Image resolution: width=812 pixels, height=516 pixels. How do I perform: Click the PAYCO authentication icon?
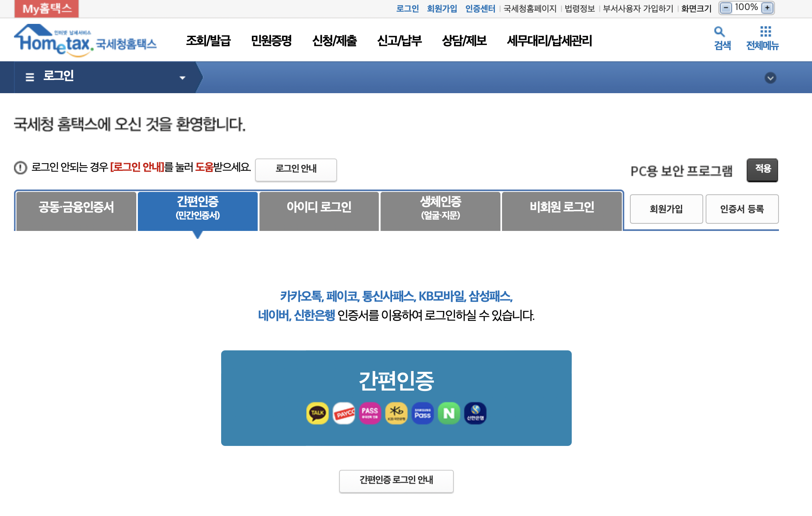point(344,413)
